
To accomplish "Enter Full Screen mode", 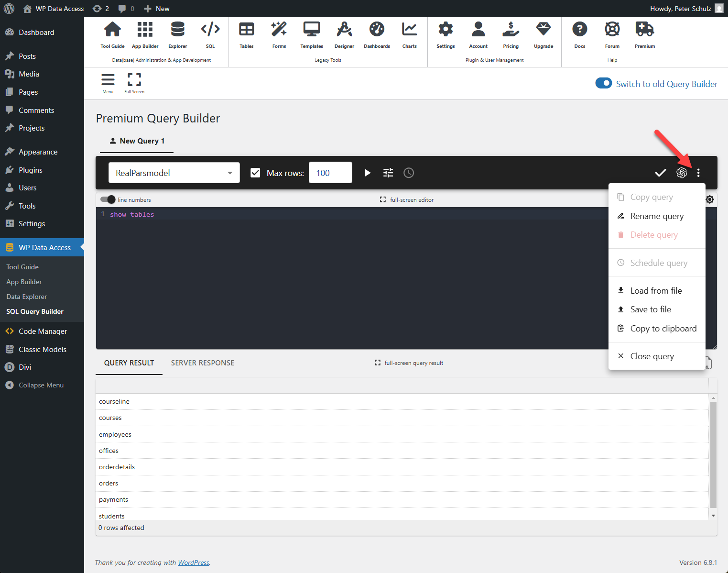I will click(x=134, y=79).
